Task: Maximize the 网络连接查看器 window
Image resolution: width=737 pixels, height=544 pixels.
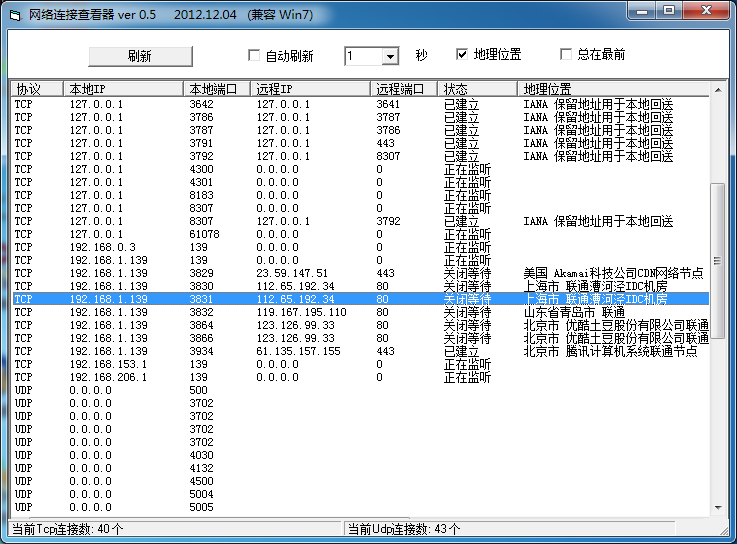Action: click(x=669, y=11)
